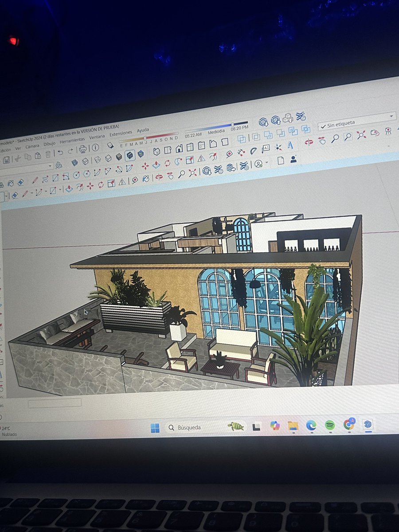Click the Print icon in toolbar
The width and height of the screenshot is (399, 532).
point(82,149)
